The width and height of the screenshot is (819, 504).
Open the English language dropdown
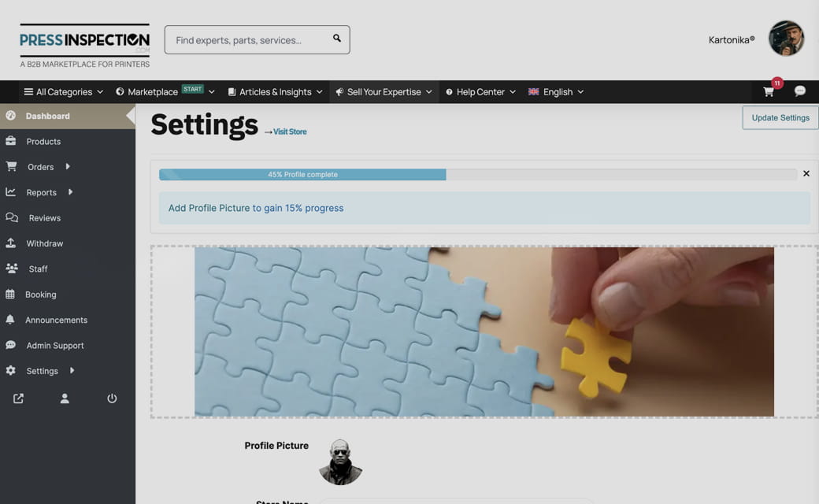pos(556,92)
